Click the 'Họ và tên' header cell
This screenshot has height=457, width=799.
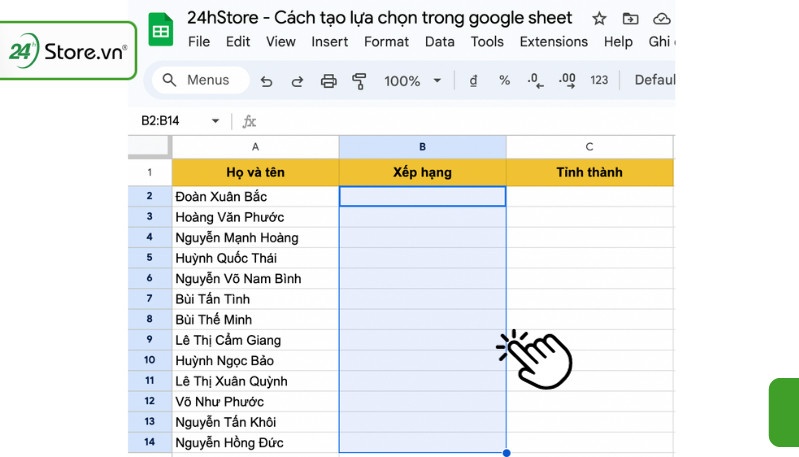point(255,172)
